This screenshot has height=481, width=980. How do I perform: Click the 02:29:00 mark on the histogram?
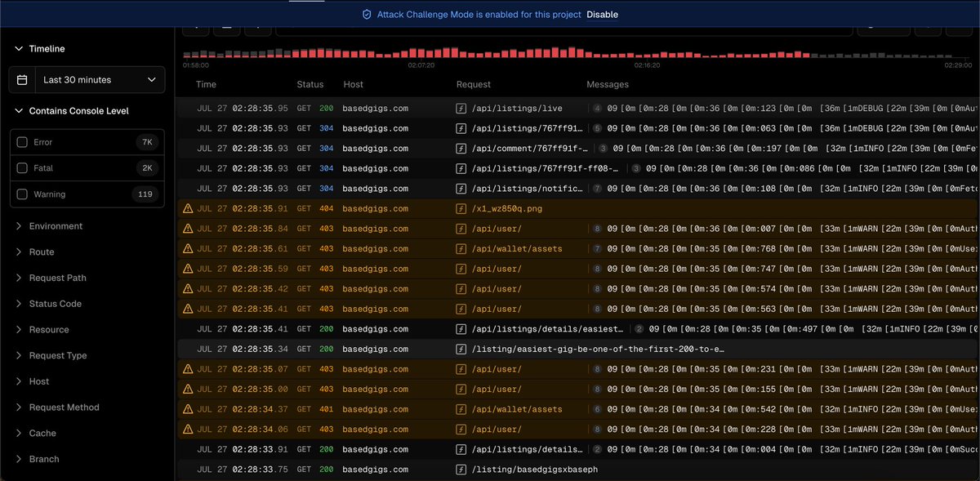click(x=958, y=65)
